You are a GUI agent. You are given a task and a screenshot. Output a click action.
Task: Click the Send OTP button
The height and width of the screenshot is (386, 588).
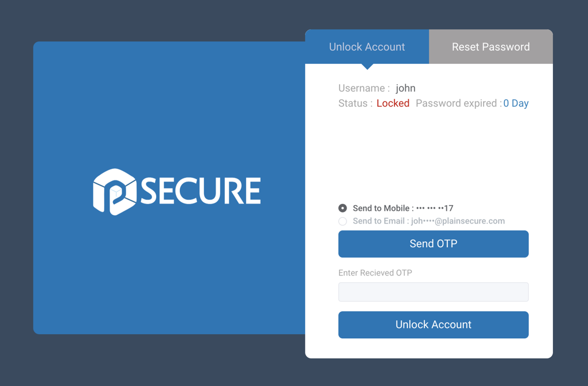pyautogui.click(x=433, y=244)
